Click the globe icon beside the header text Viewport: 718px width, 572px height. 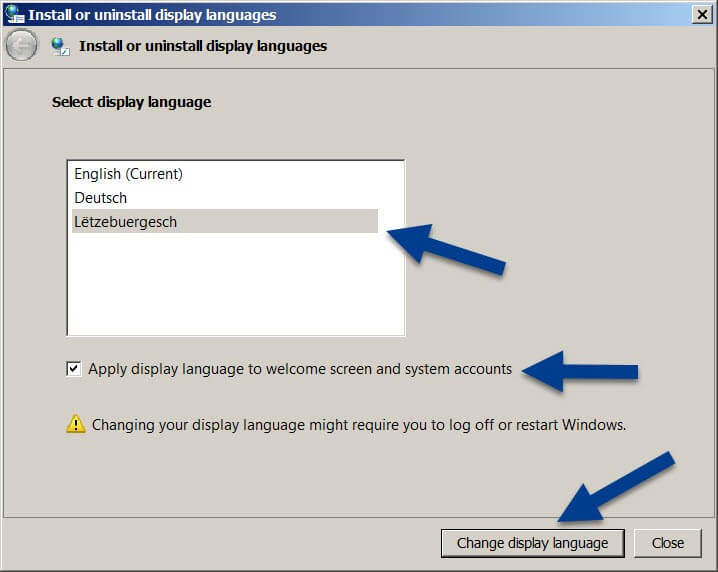coord(60,47)
